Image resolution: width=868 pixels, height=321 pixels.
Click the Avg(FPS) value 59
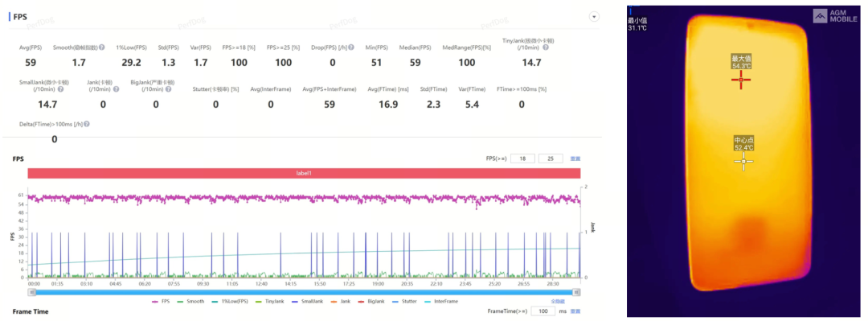coord(31,63)
